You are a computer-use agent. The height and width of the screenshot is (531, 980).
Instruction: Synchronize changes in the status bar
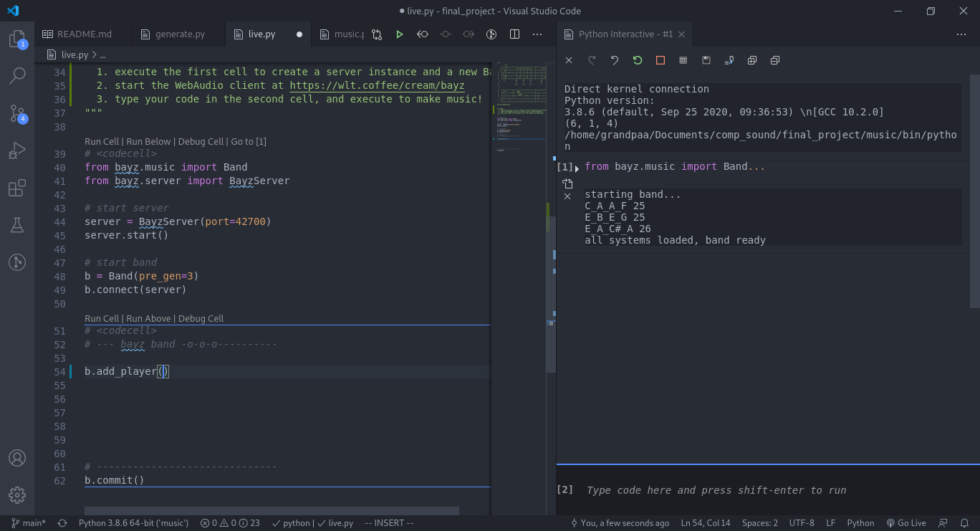pos(62,523)
